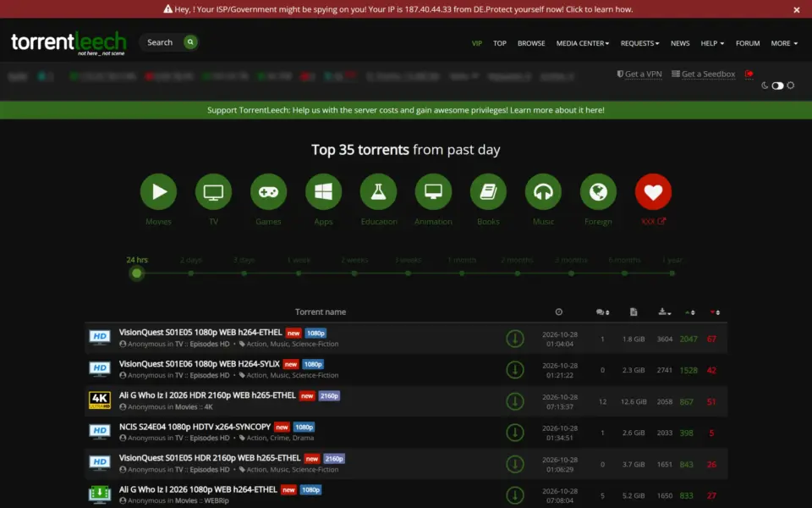
Task: Expand the REQUESTS menu
Action: pos(640,43)
